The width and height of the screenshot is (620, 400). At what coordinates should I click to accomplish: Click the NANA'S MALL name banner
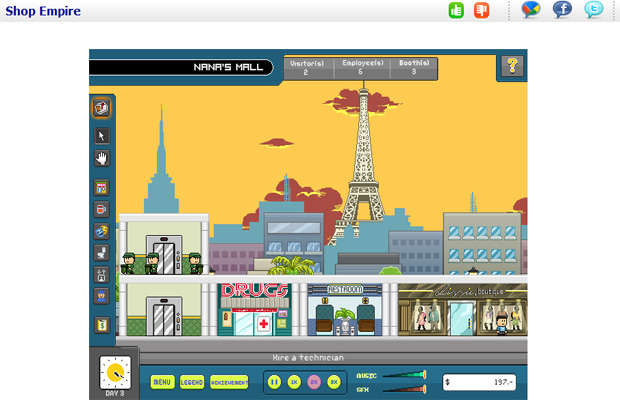click(181, 67)
